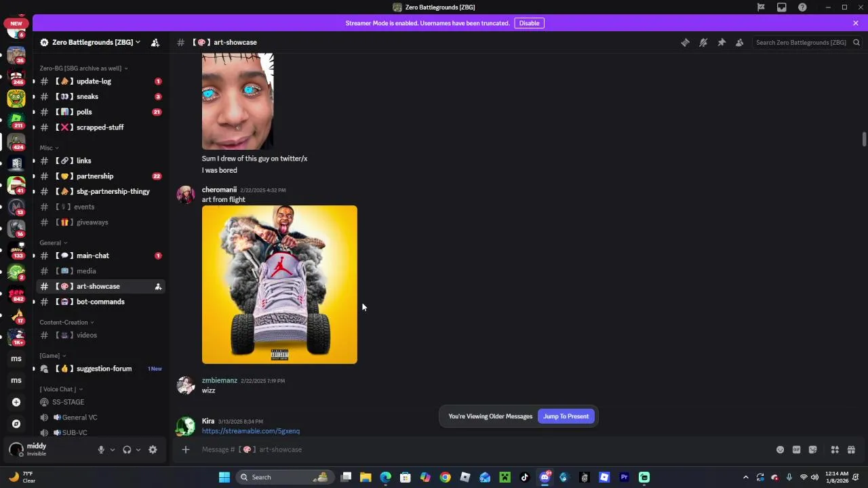The image size is (868, 488).
Task: Collapse the Voice Chat category
Action: 61,389
